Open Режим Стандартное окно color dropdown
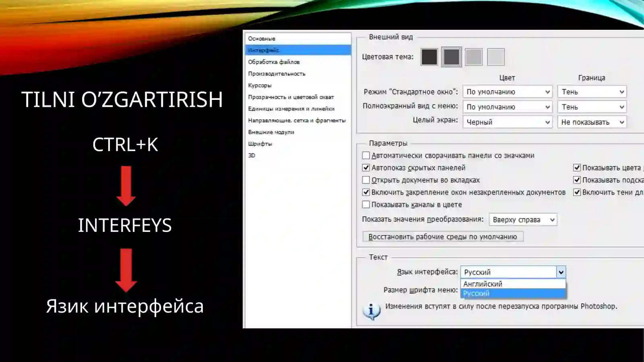 [507, 92]
